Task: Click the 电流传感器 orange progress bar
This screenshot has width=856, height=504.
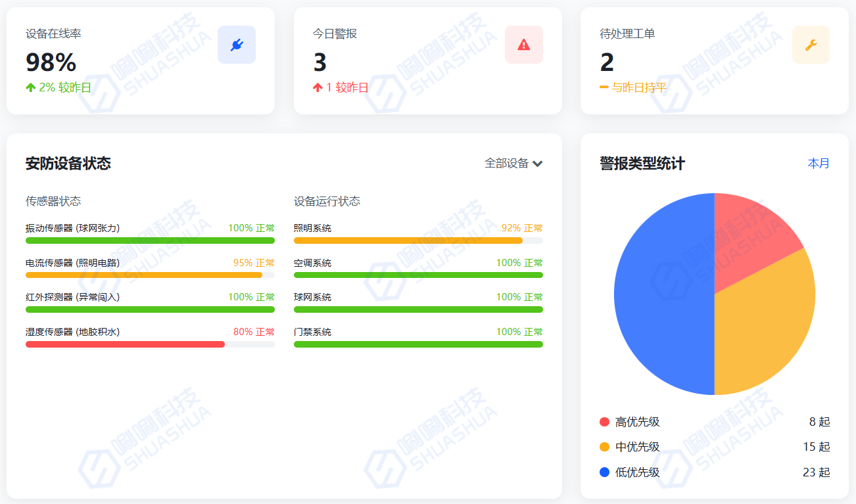Action: pos(143,275)
